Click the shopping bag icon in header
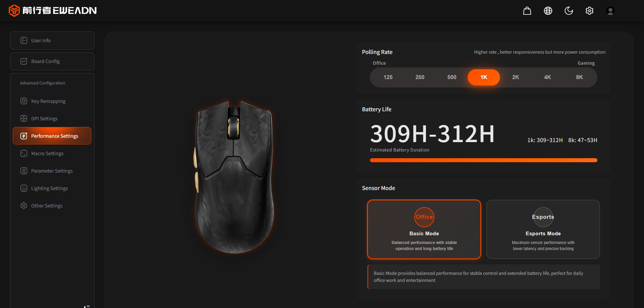The image size is (644, 308). (x=527, y=11)
